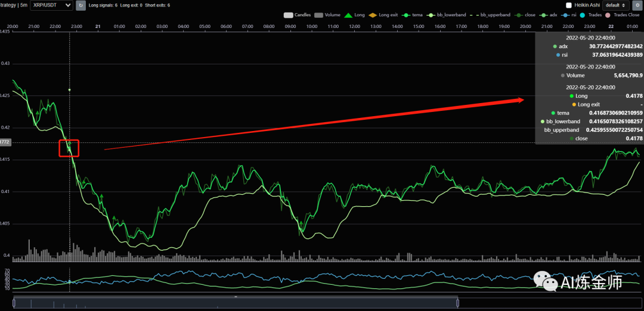Click the 05:00 time axis label
The width and height of the screenshot is (644, 311).
[x=205, y=26]
